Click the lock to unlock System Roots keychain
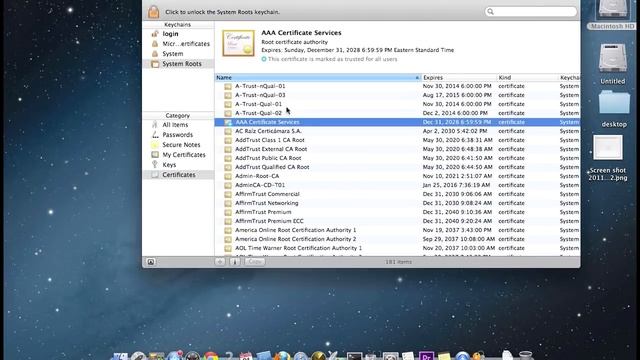Image resolution: width=640 pixels, height=360 pixels. [x=153, y=11]
